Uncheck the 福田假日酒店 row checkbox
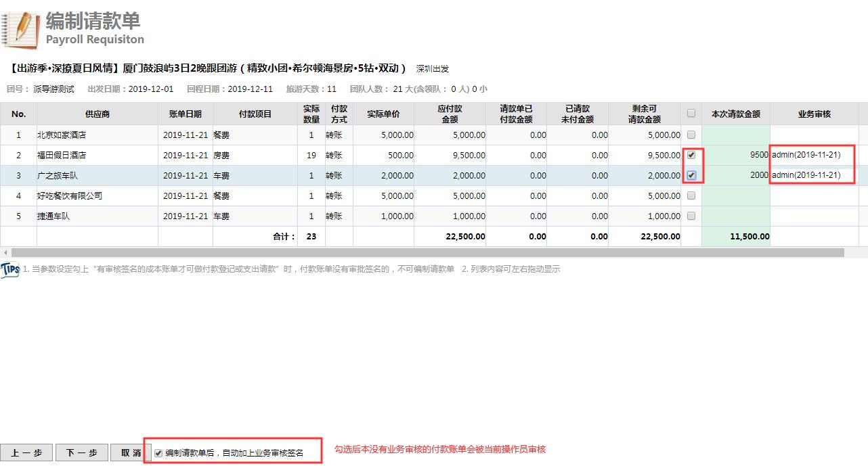 pos(691,155)
